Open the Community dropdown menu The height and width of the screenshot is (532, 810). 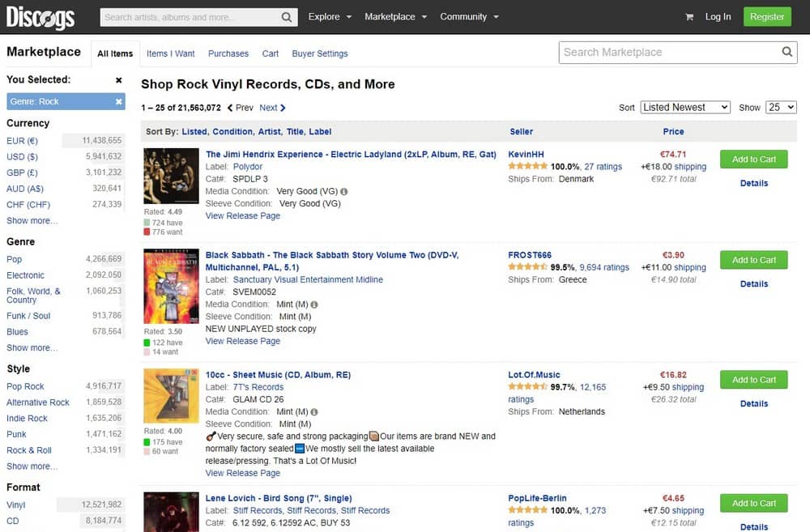coord(469,17)
